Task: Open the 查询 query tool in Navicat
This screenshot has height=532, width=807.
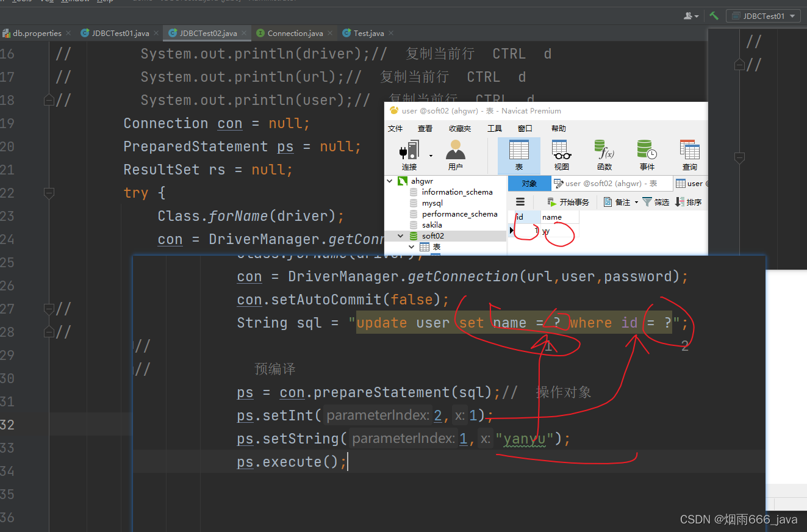Action: [690, 156]
